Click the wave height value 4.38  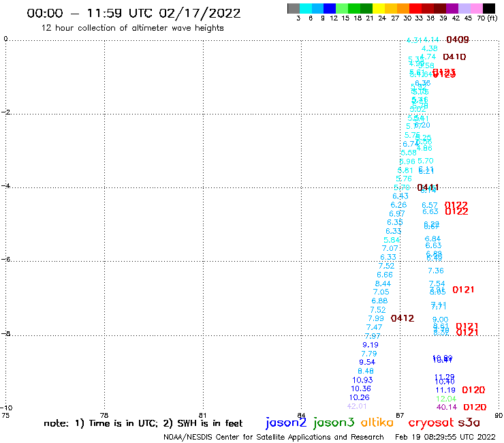tap(430, 48)
